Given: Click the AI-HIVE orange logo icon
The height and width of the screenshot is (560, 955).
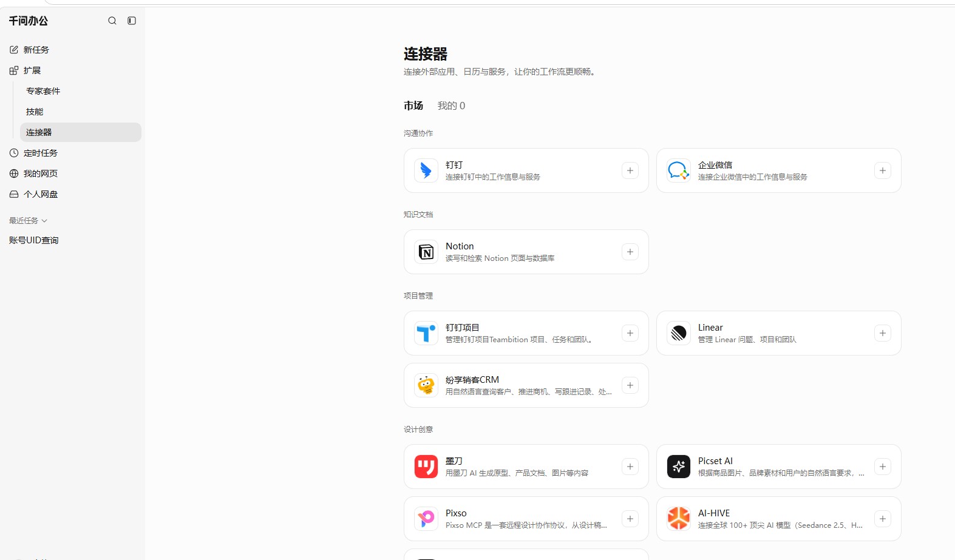Looking at the screenshot, I should point(679,519).
